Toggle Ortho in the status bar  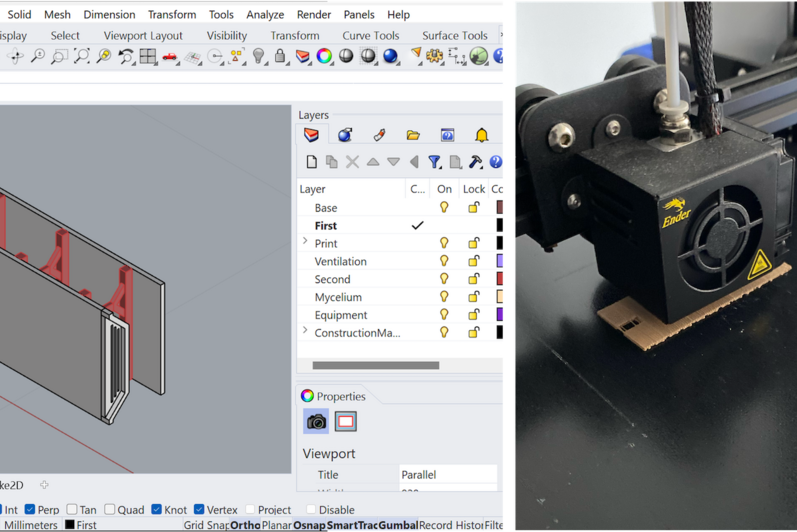click(245, 525)
